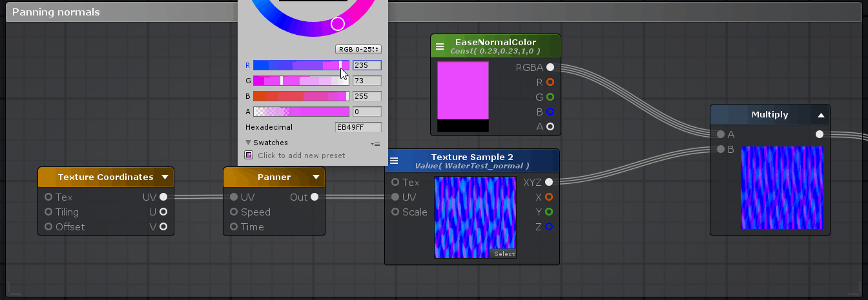Click the Texture Coordinates U output port

click(x=163, y=212)
